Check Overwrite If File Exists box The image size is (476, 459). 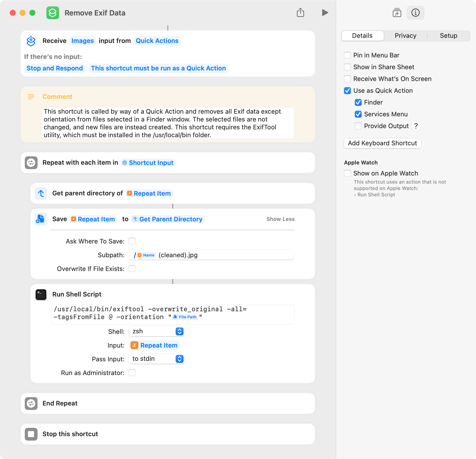[x=132, y=269]
